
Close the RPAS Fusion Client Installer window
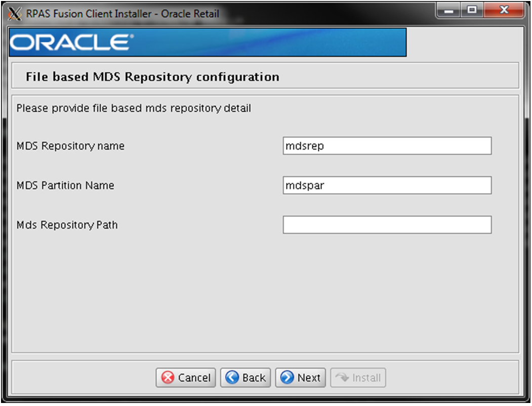point(504,10)
